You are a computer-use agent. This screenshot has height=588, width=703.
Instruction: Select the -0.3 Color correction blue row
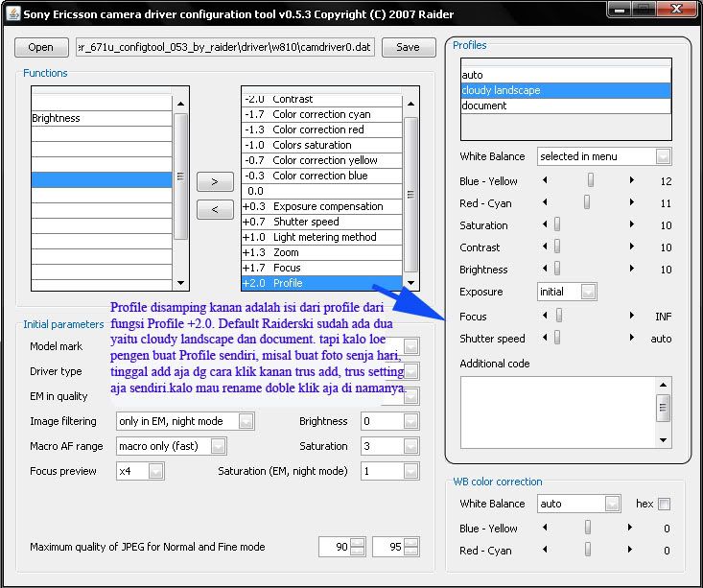click(322, 176)
